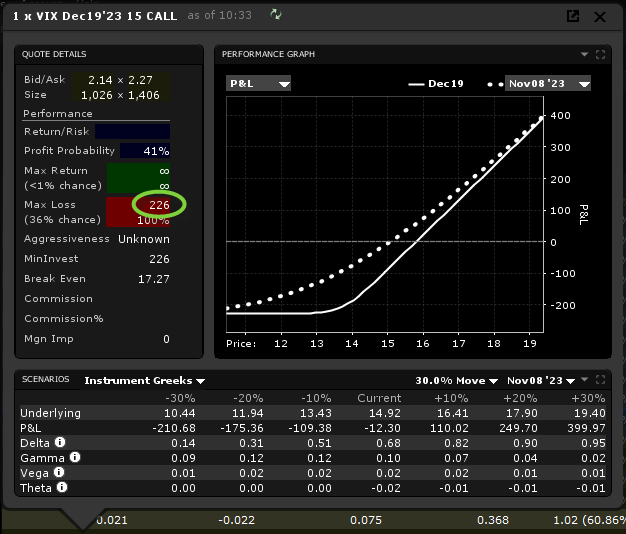
Task: Maximize the Performance Graph panel
Action: 600,54
